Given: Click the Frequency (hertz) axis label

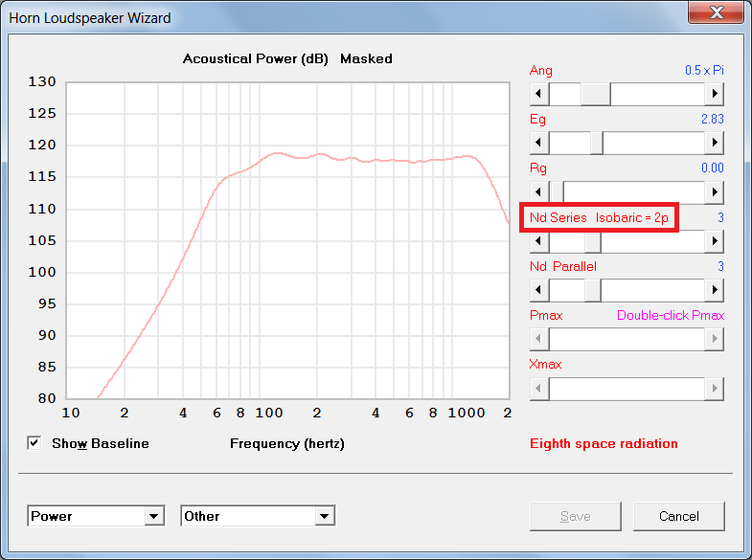Looking at the screenshot, I should tap(287, 443).
